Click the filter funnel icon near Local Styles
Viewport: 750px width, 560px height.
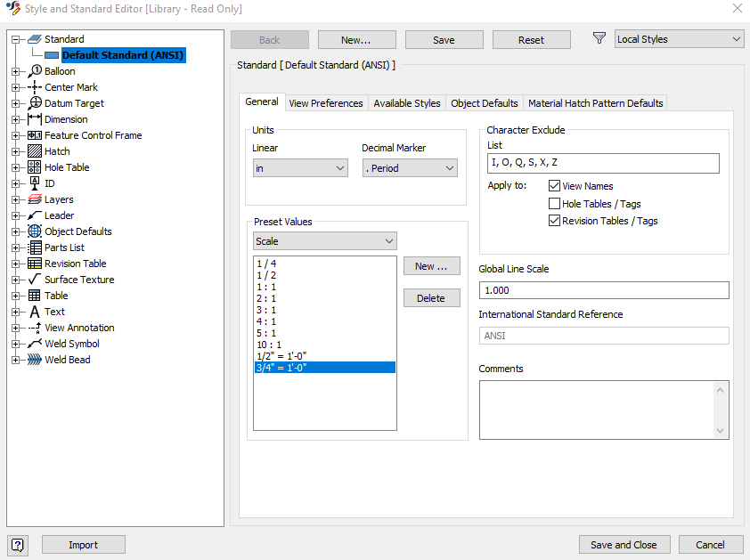599,39
